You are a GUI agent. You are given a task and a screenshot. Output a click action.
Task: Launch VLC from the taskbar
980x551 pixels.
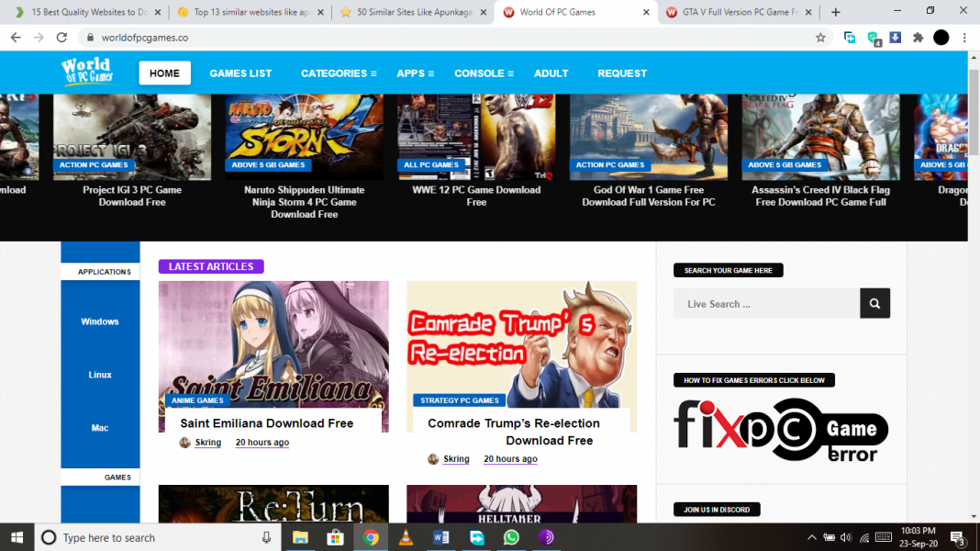pyautogui.click(x=406, y=537)
